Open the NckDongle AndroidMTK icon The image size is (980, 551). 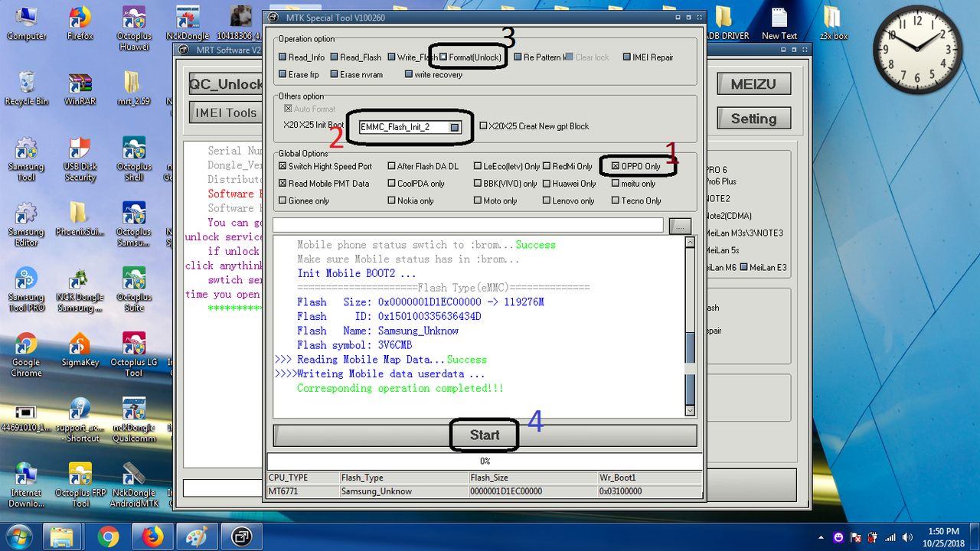pyautogui.click(x=134, y=484)
